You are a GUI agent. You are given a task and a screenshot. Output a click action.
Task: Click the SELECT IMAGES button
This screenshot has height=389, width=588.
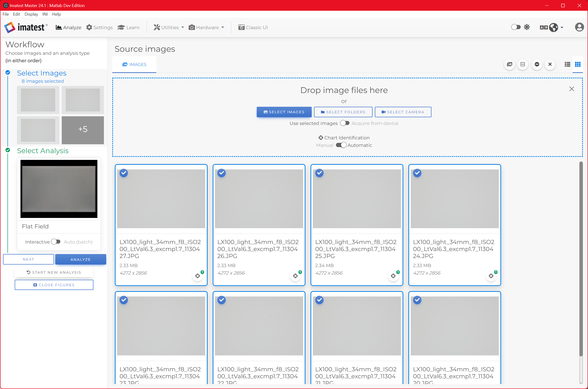pos(284,112)
